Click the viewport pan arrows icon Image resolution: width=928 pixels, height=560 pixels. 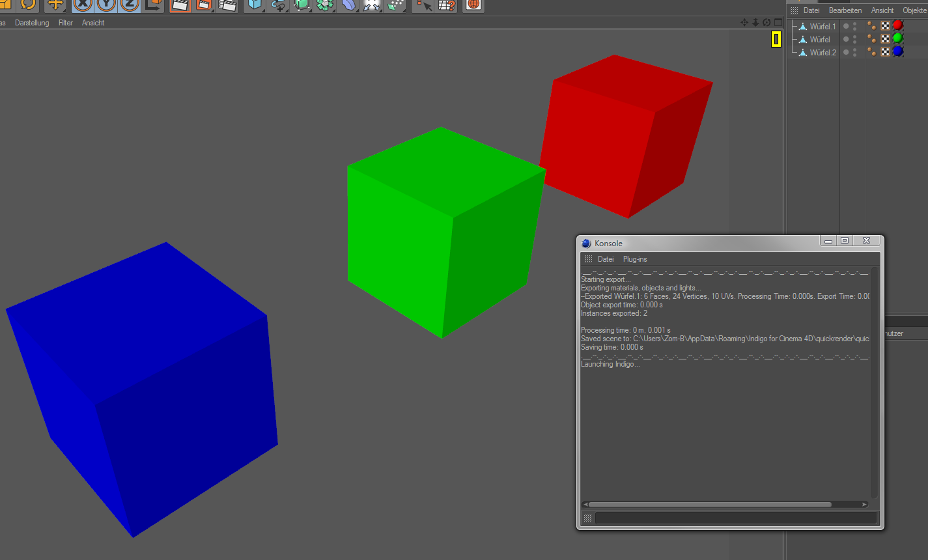point(744,22)
